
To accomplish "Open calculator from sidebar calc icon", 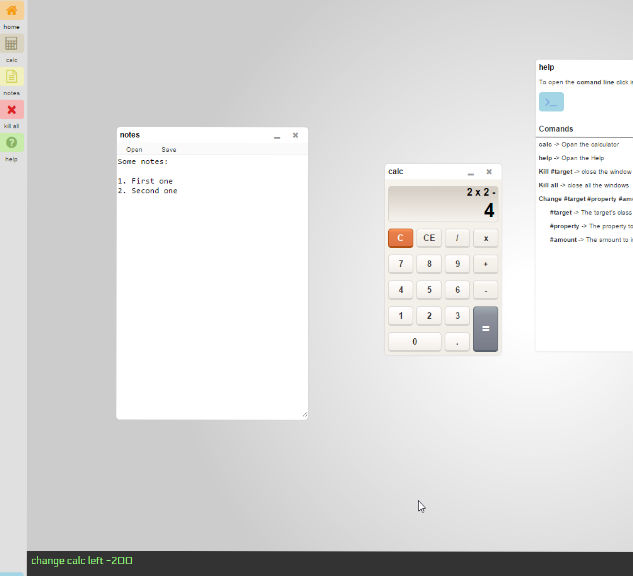I will point(12,44).
